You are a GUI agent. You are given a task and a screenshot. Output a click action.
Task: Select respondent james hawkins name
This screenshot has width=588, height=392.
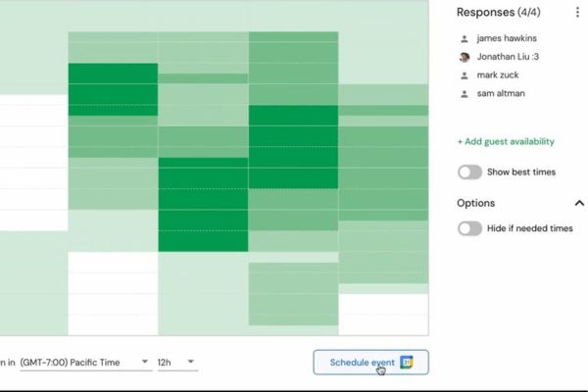pos(507,38)
